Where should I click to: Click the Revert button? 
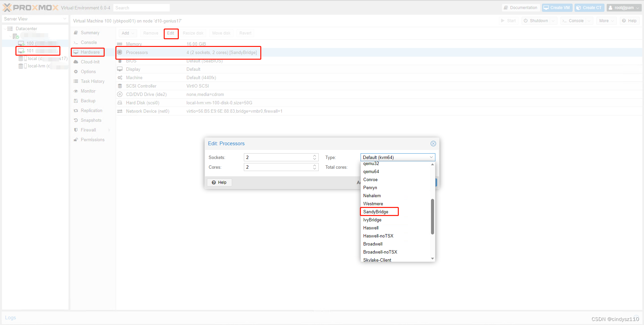coord(245,33)
